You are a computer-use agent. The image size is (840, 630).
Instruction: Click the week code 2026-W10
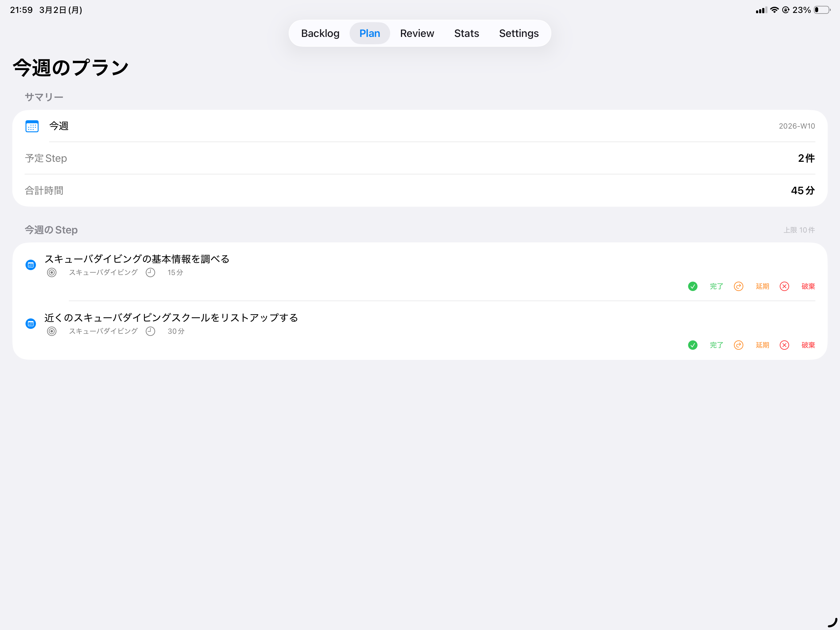(797, 126)
